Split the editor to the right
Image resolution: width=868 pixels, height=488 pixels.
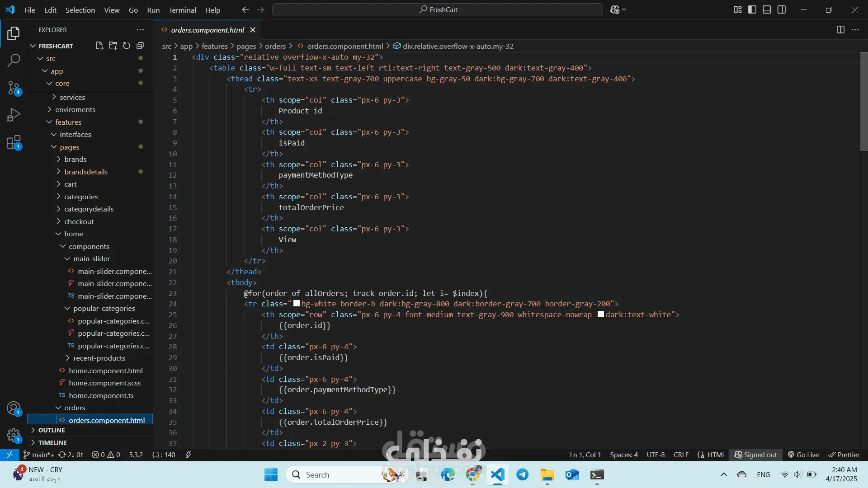coord(840,30)
